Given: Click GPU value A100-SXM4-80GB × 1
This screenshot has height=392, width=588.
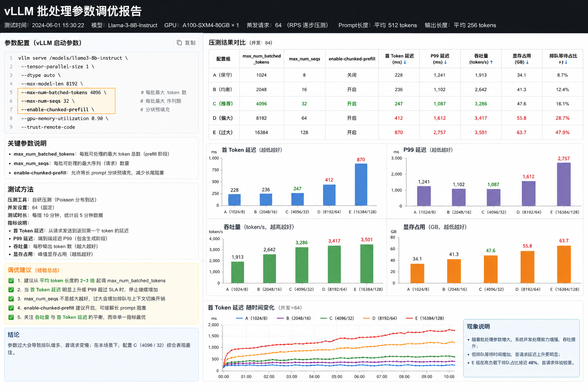Looking at the screenshot, I should pyautogui.click(x=211, y=25).
